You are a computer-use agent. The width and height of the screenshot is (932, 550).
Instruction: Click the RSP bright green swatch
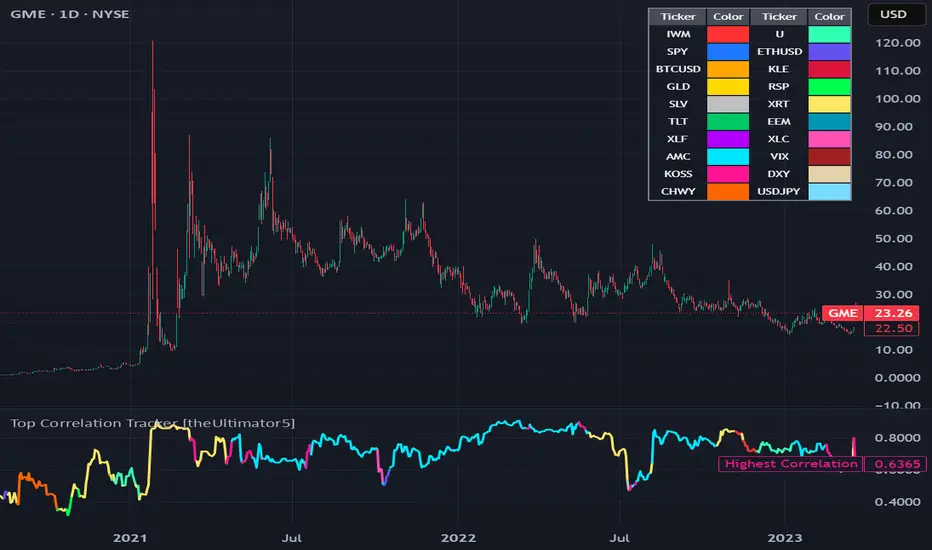[x=829, y=87]
